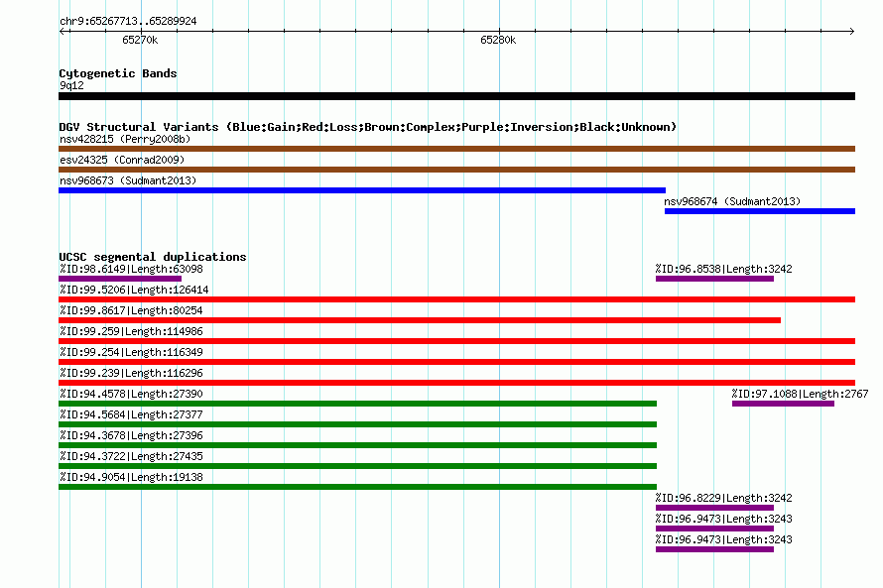Click the nsv968674 (Sudmant2013) variant label

pos(732,201)
